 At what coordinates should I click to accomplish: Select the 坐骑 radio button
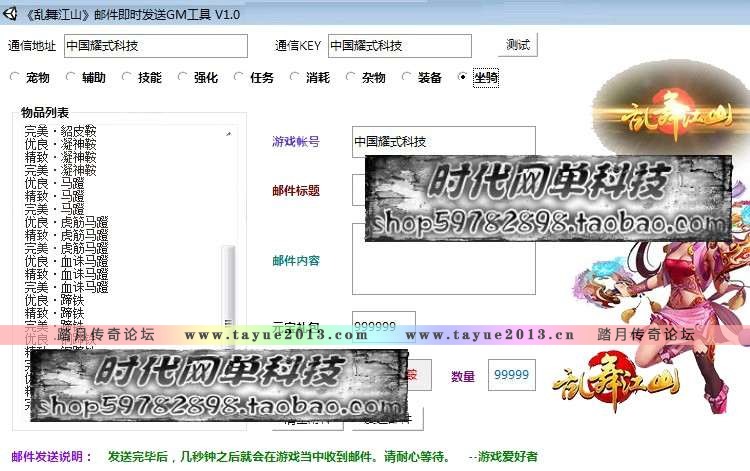pos(463,77)
